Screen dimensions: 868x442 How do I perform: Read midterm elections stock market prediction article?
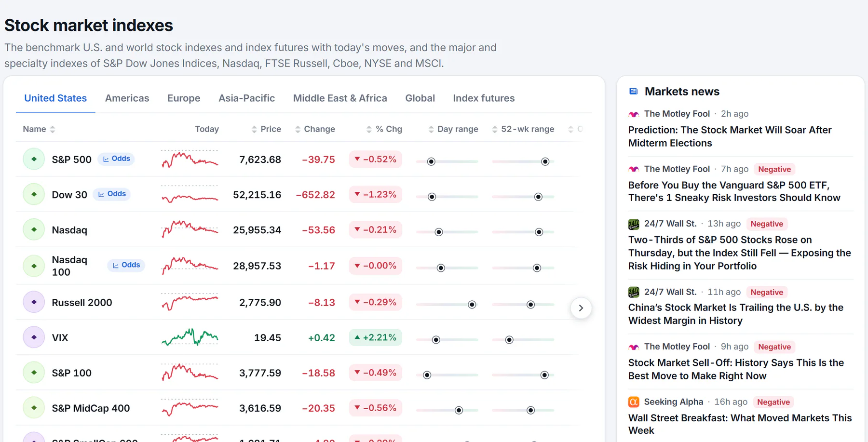730,136
